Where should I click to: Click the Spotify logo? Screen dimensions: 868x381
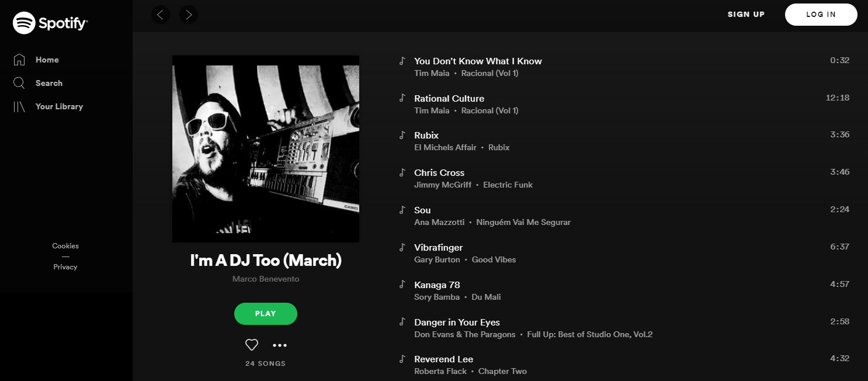50,23
